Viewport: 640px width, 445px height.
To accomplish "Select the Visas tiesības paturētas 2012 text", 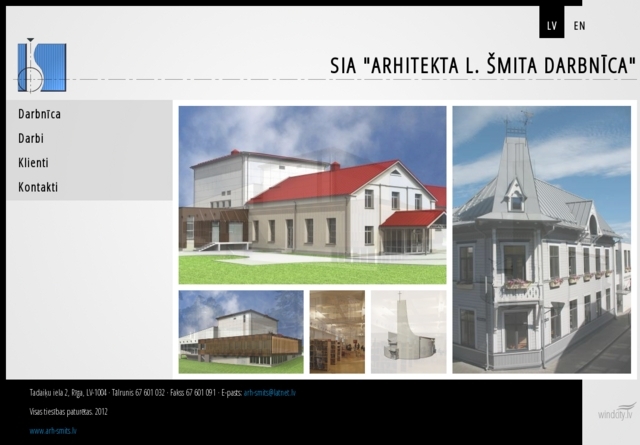I will 69,412.
